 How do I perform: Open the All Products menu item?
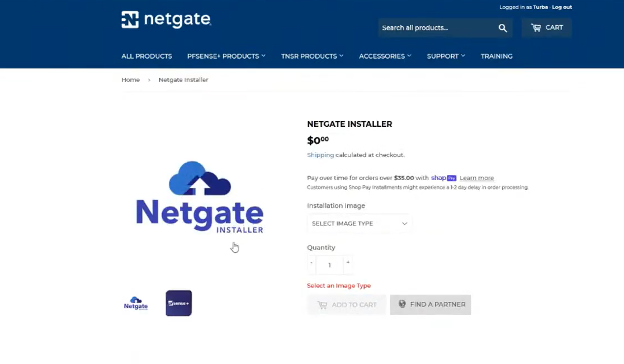[x=146, y=56]
